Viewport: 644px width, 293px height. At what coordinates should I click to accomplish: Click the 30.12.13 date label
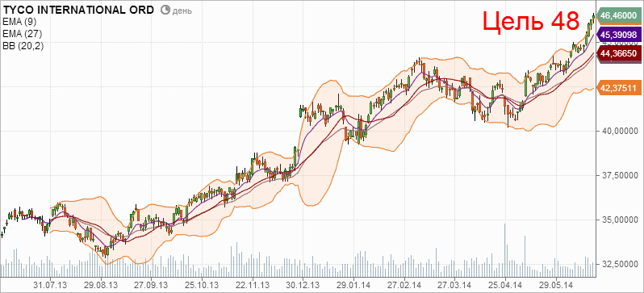[x=303, y=284]
